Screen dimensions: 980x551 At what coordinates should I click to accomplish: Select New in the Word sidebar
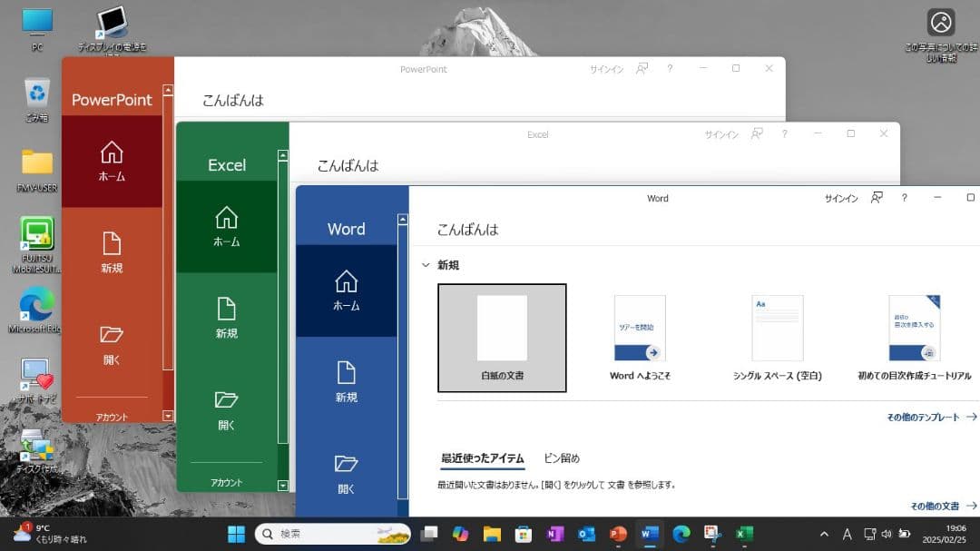(x=347, y=381)
